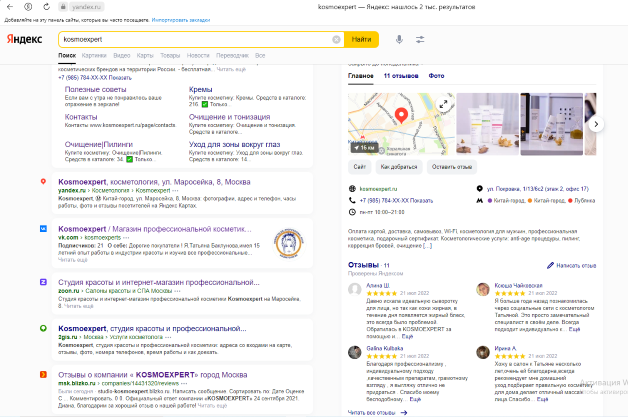Image resolution: width=628 pixels, height=417 pixels.
Task: Click Написать отзыв link
Action: [576, 266]
